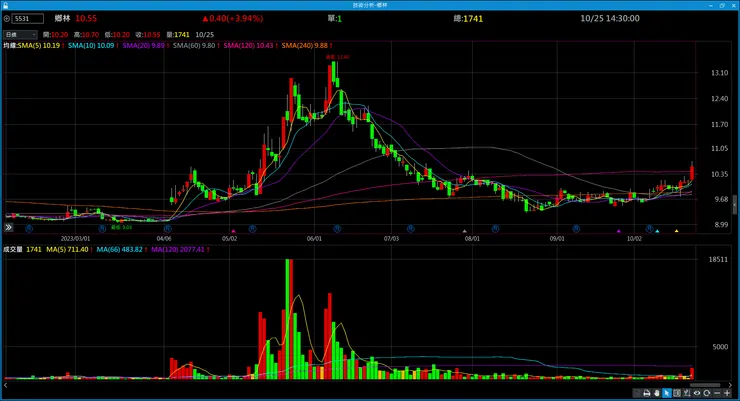Click the lock icon in title bar

(x=5, y=5)
